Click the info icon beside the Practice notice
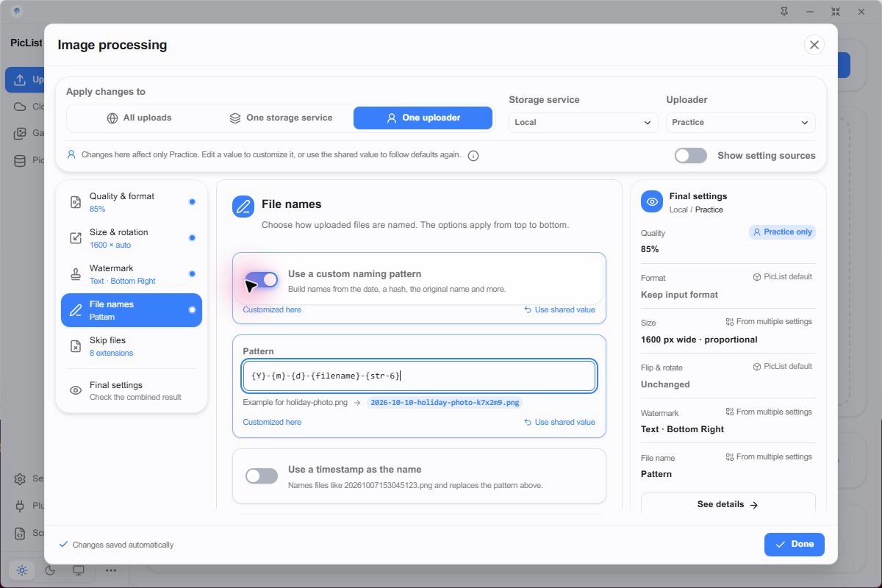Image resolution: width=882 pixels, height=588 pixels. tap(473, 156)
